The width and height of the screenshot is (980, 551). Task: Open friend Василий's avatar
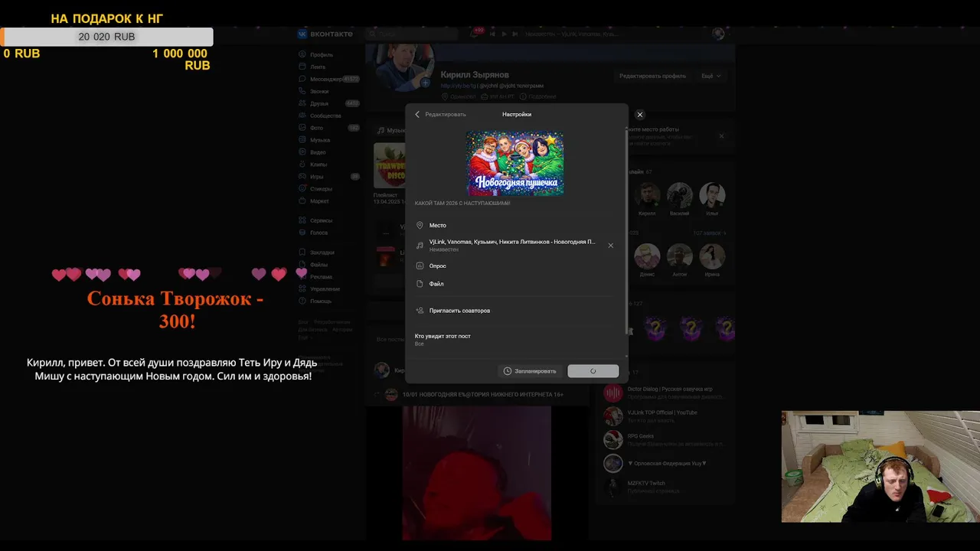pyautogui.click(x=680, y=195)
